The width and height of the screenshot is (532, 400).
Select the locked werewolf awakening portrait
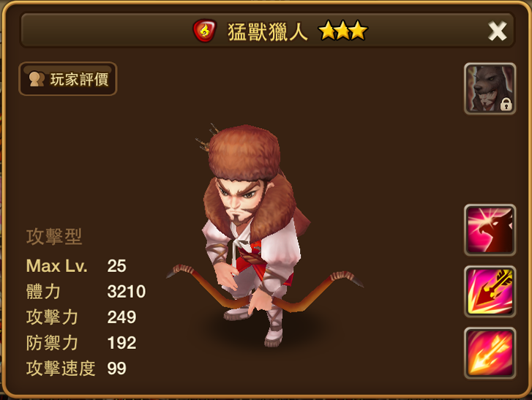tap(490, 88)
